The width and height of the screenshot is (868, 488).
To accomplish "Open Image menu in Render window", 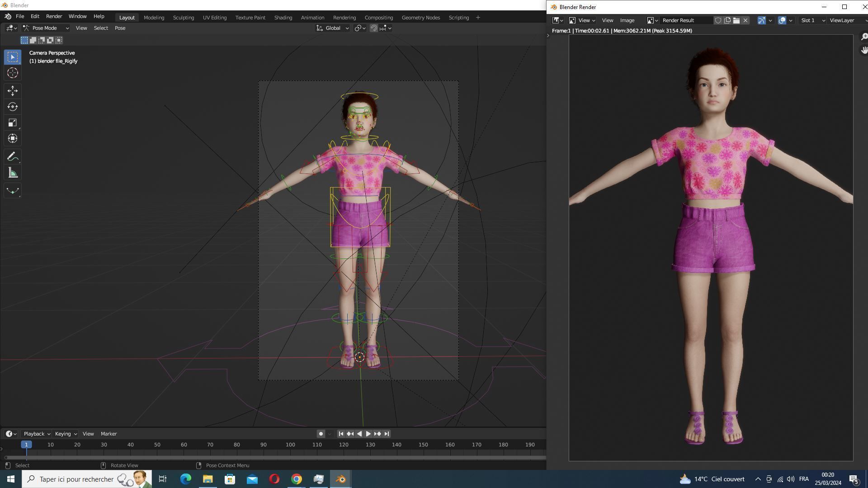I will 627,20.
